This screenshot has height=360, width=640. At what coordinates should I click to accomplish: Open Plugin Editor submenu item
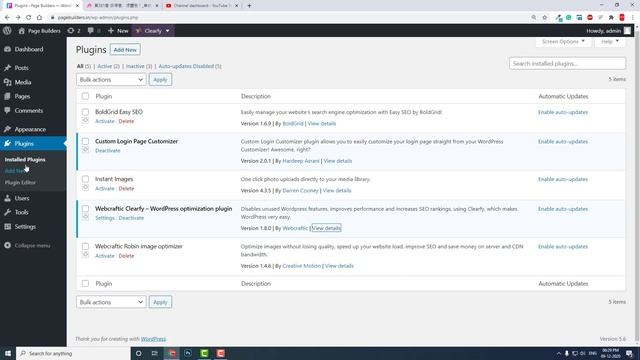[x=20, y=182]
